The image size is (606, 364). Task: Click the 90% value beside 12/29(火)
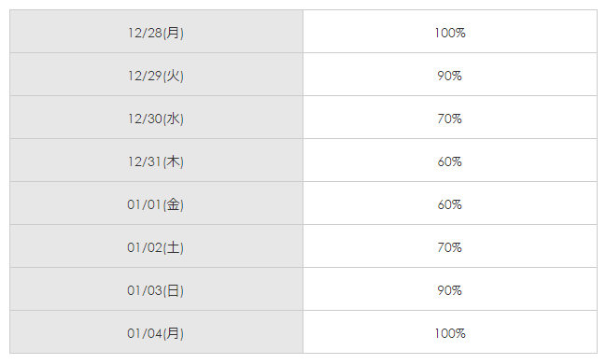[450, 77]
